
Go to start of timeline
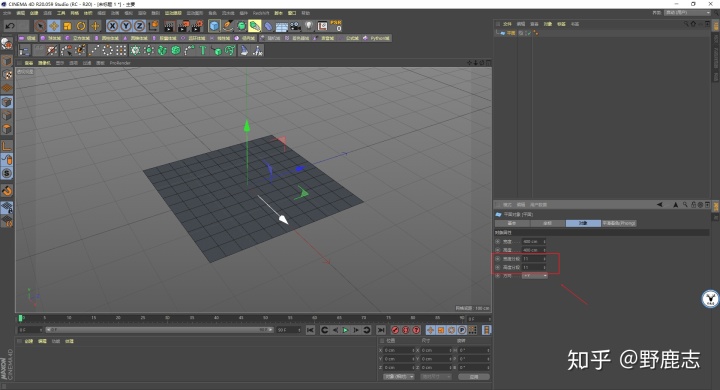(310, 330)
